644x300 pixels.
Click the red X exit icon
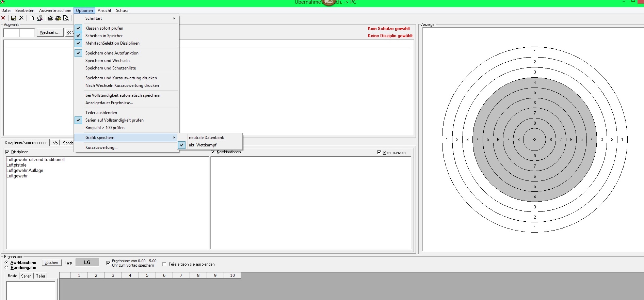[3, 18]
